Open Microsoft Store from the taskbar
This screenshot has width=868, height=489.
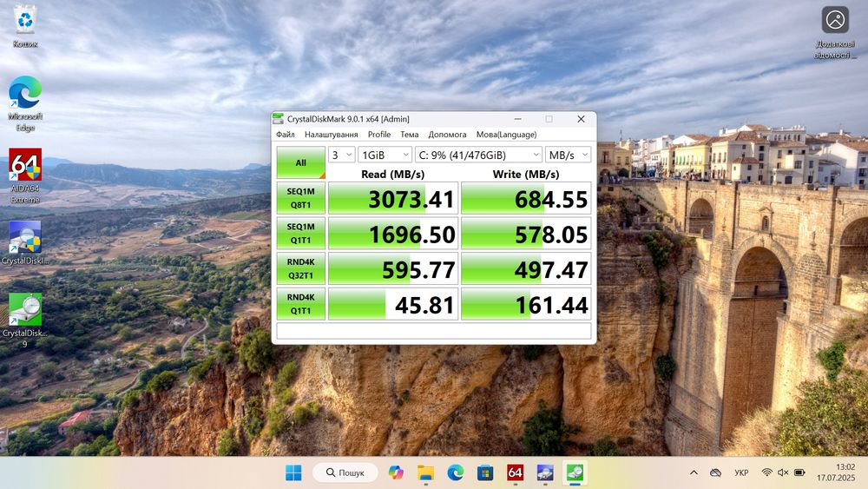point(485,472)
